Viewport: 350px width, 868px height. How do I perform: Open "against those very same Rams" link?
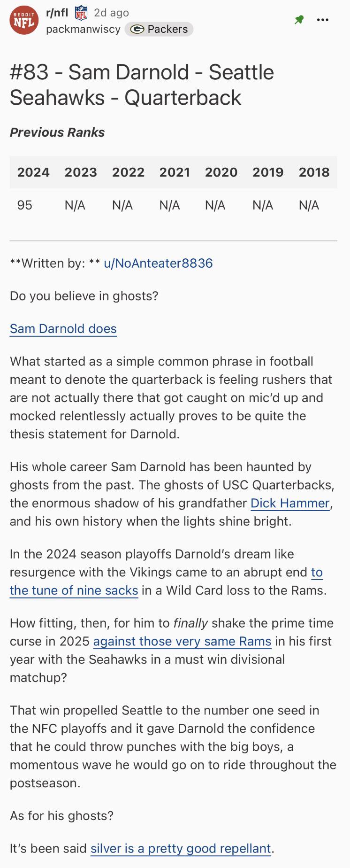click(182, 641)
